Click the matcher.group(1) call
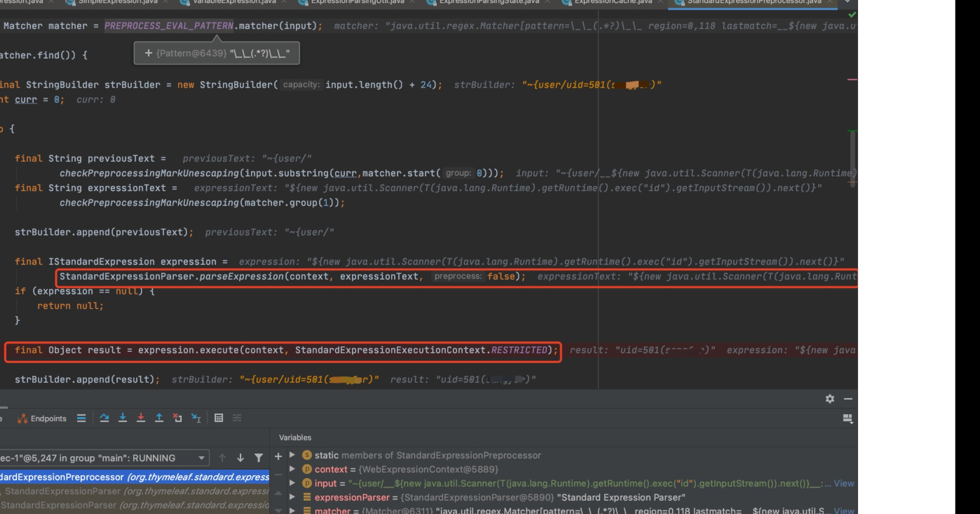This screenshot has width=980, height=514. pos(288,203)
